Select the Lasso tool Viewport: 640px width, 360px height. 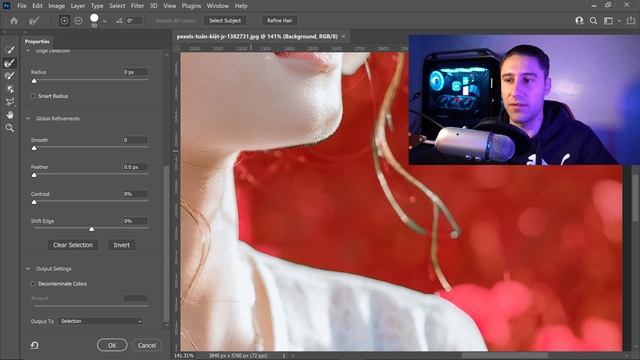coord(10,102)
